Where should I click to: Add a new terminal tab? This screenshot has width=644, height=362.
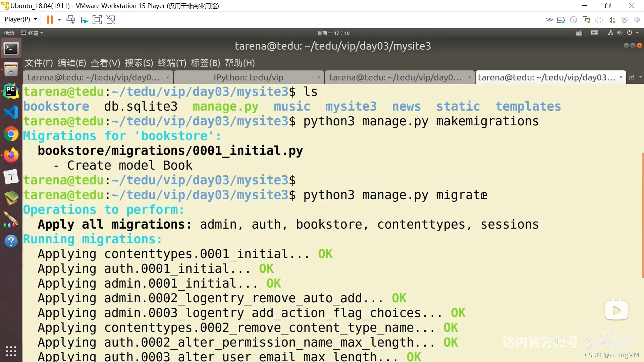[632, 77]
